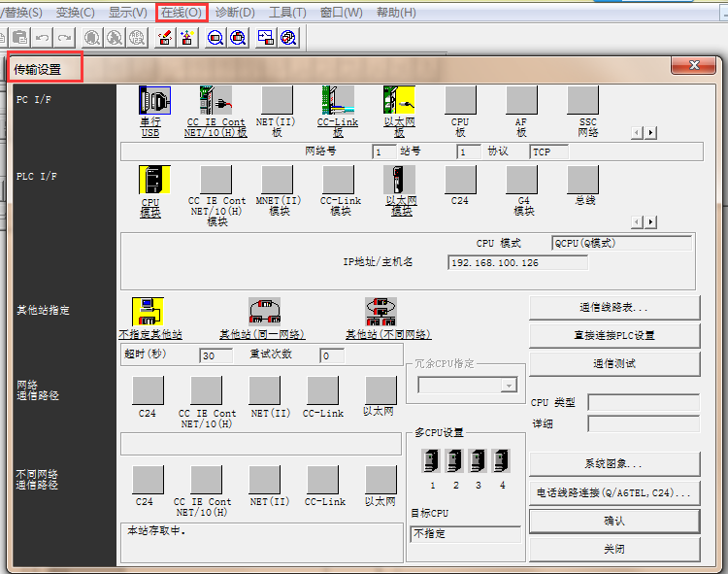Select the G4 module icon

click(522, 180)
